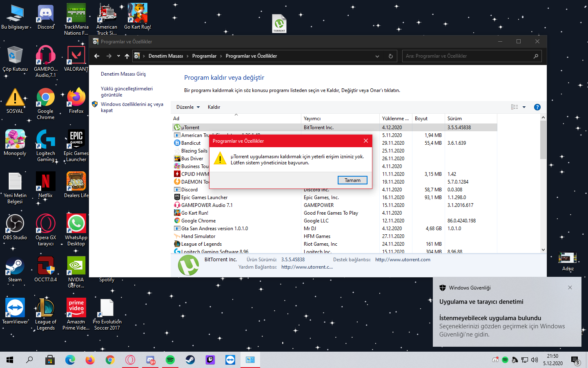Click the help question mark icon
The height and width of the screenshot is (368, 588).
[537, 107]
